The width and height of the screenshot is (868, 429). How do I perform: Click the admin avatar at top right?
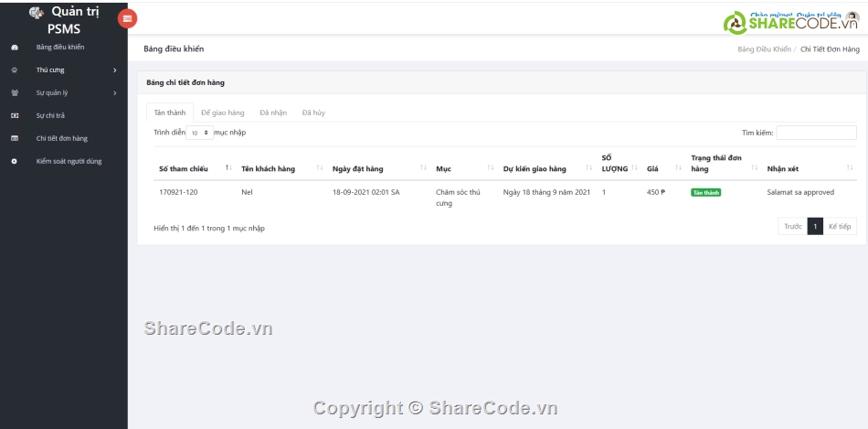[852, 17]
